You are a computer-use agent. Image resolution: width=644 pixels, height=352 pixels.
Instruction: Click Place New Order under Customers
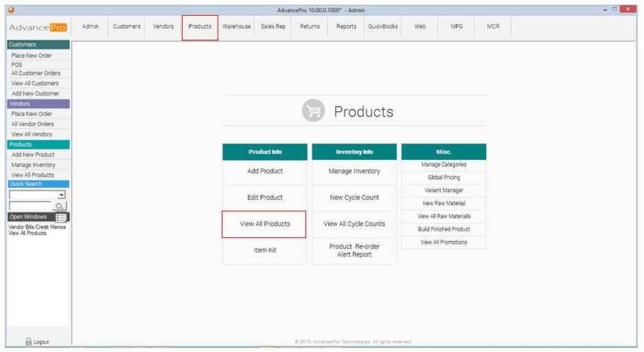32,56
